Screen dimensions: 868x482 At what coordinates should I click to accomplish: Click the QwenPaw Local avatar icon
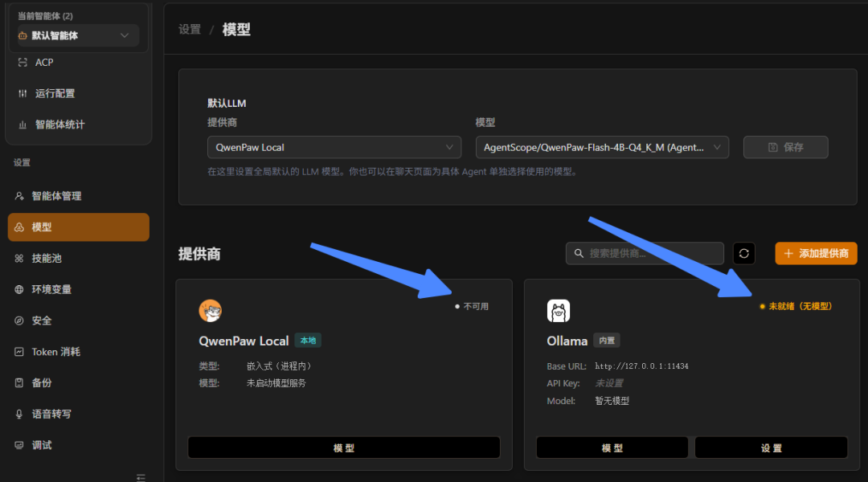point(211,310)
